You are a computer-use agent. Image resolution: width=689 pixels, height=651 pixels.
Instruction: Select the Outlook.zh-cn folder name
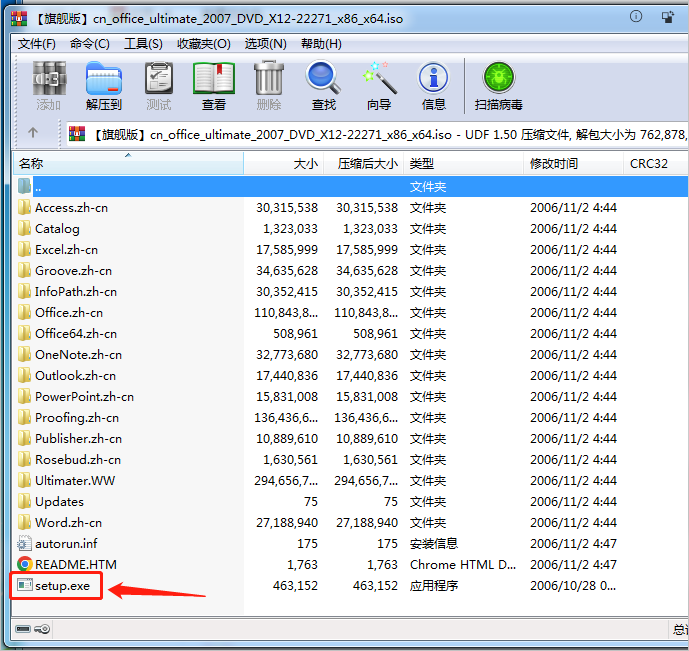click(x=76, y=376)
